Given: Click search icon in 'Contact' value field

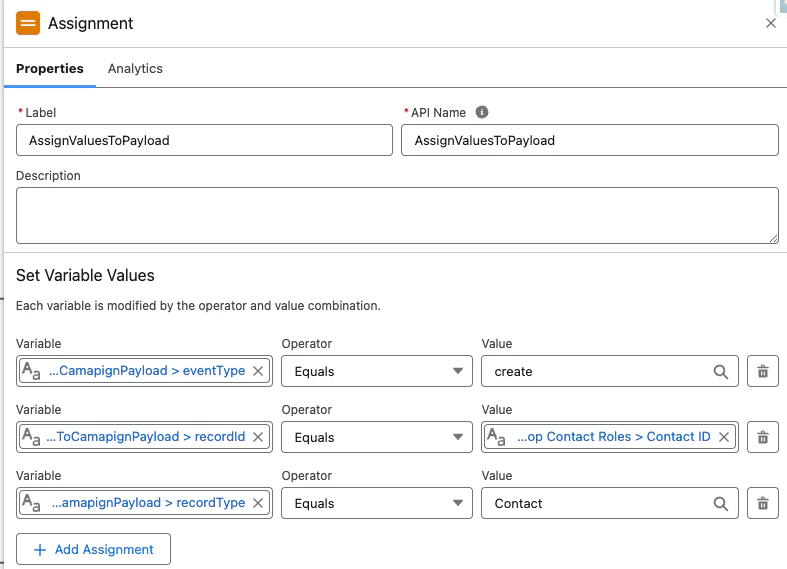Looking at the screenshot, I should point(721,503).
